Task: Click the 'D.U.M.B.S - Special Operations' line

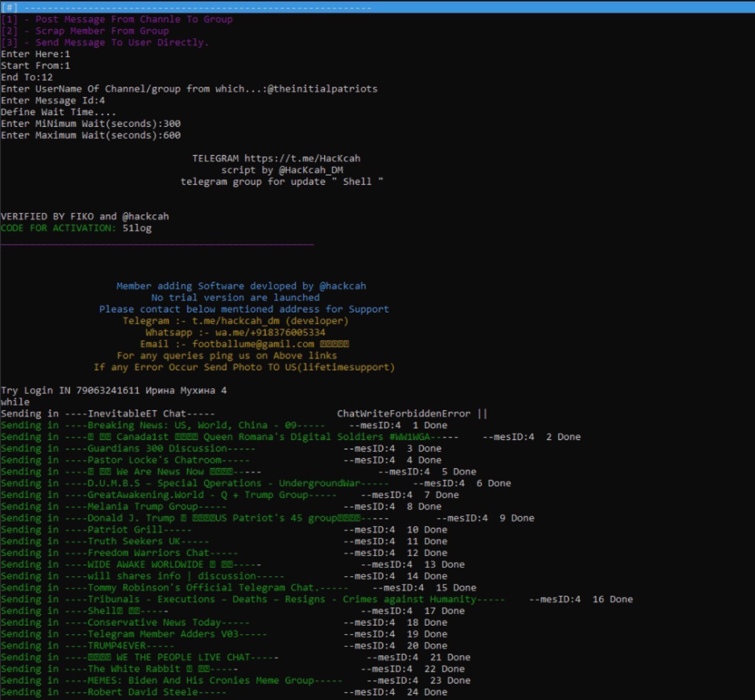Action: pos(256,484)
